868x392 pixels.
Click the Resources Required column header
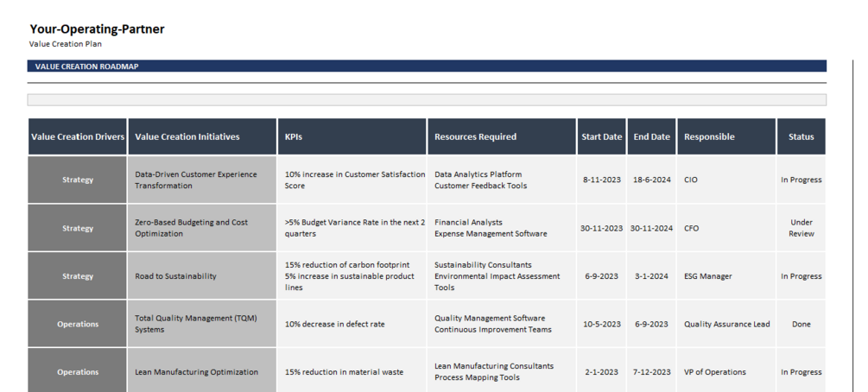[x=502, y=136]
